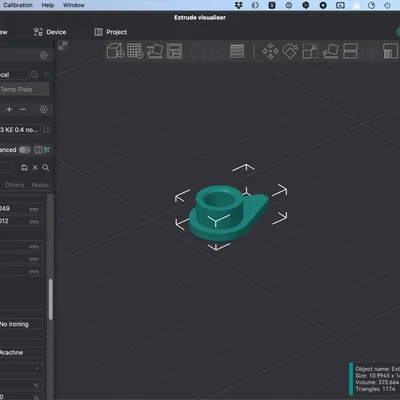Viewport: 400px width, 400px height.
Task: Click the field showing 049 mm
Action: [x=21, y=209]
